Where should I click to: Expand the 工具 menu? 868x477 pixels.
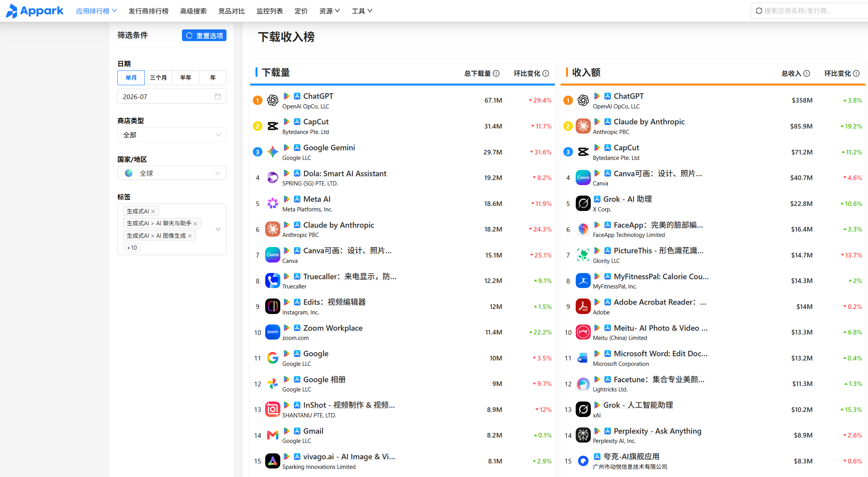pos(362,11)
